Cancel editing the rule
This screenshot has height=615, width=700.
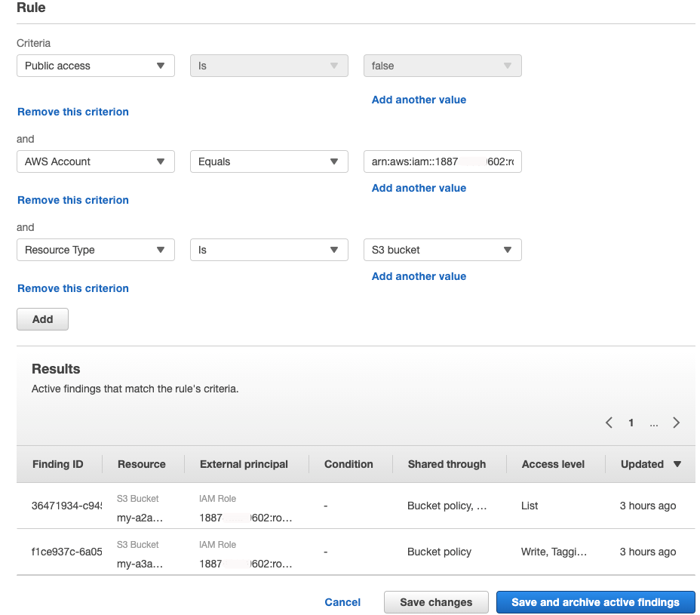click(342, 602)
